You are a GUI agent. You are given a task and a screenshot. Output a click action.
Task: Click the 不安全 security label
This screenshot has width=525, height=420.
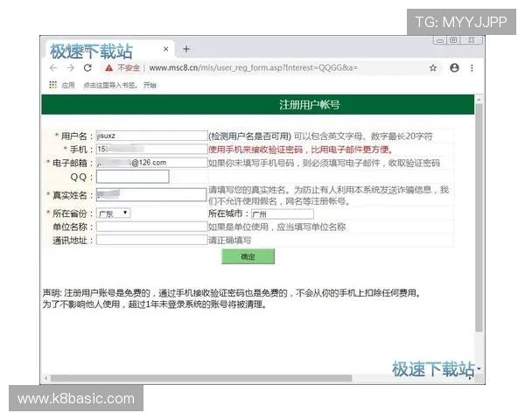(129, 68)
